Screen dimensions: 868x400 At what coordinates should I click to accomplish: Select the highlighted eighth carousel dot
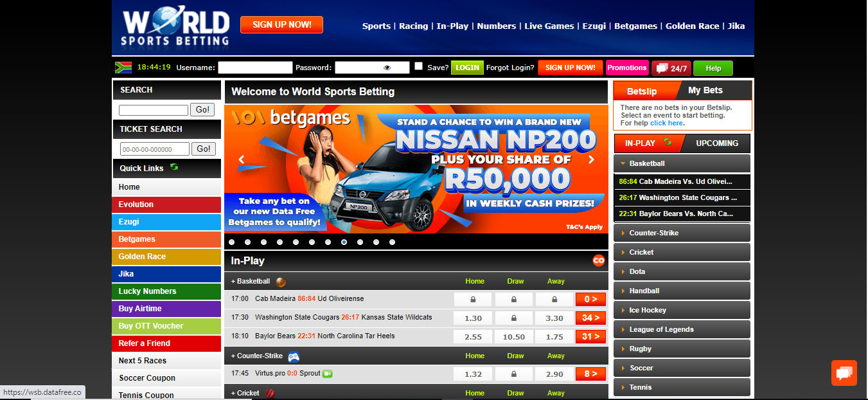click(x=344, y=242)
